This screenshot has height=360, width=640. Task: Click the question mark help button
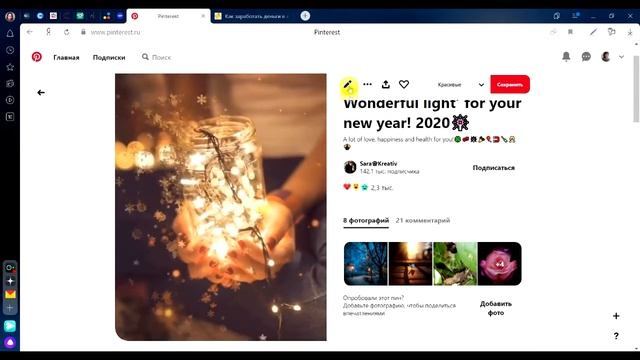pyautogui.click(x=616, y=336)
